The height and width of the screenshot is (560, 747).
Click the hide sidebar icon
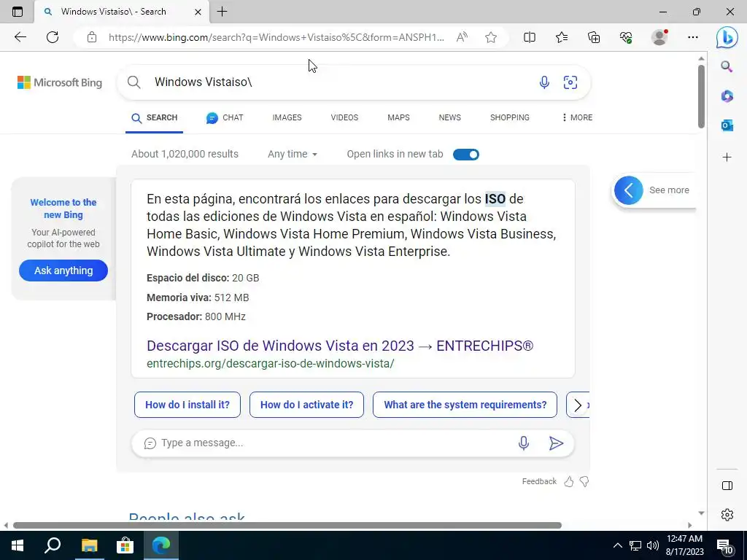pyautogui.click(x=727, y=486)
